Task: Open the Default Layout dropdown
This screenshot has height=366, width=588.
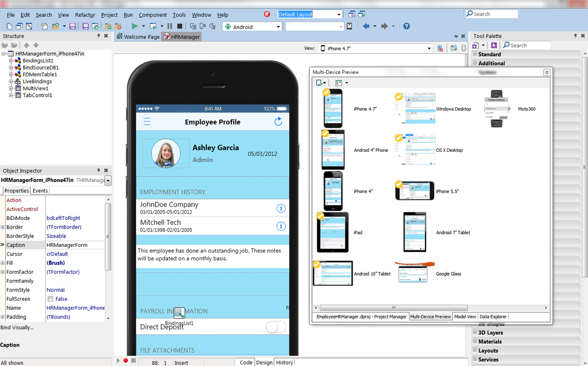Action: (338, 14)
